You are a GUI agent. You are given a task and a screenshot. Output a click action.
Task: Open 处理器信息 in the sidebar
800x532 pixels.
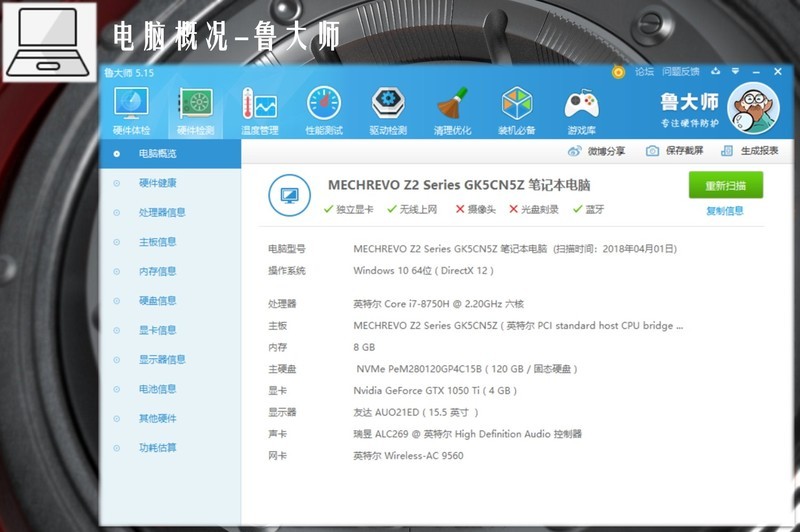[161, 212]
